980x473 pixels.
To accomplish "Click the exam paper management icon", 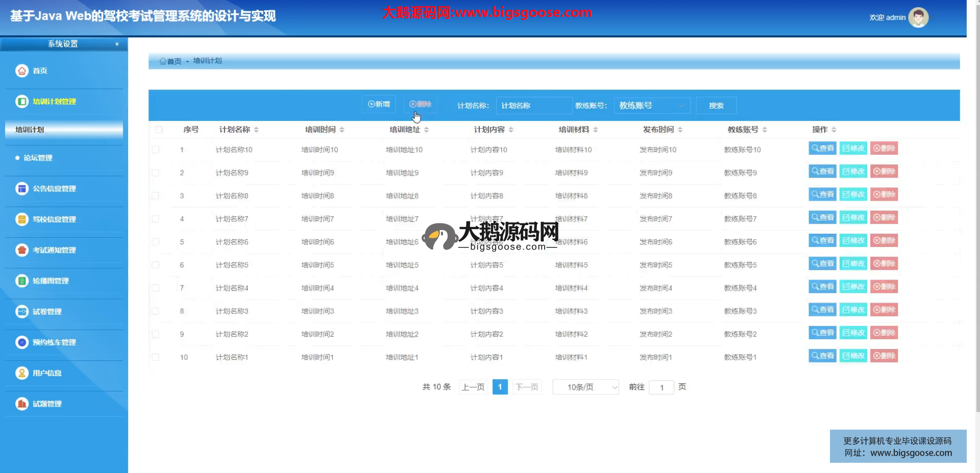I will [22, 311].
